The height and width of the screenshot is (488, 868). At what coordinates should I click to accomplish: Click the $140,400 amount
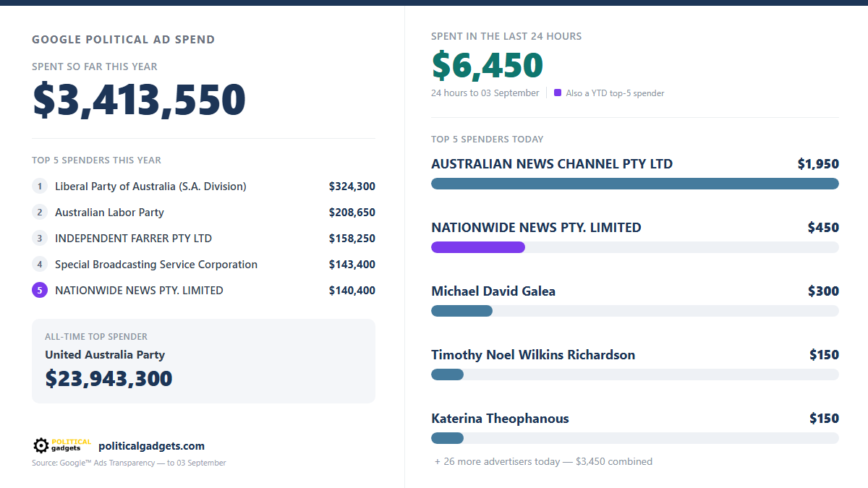352,291
